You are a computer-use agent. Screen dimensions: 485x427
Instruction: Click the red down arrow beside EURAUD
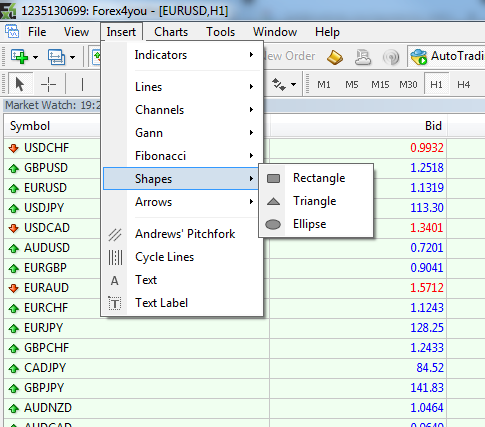click(x=14, y=288)
